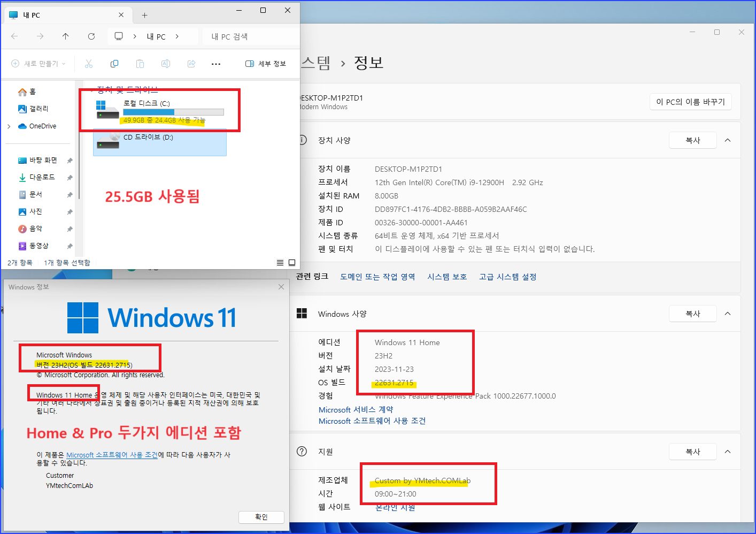The height and width of the screenshot is (534, 756).
Task: Unpin 바탕 화면 via its pin icon
Action: click(x=70, y=161)
